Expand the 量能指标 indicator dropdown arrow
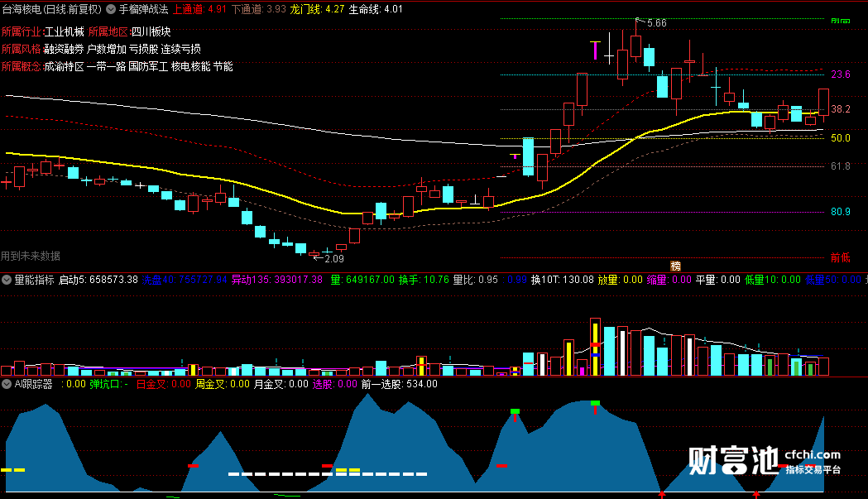The image size is (868, 499). point(7,280)
